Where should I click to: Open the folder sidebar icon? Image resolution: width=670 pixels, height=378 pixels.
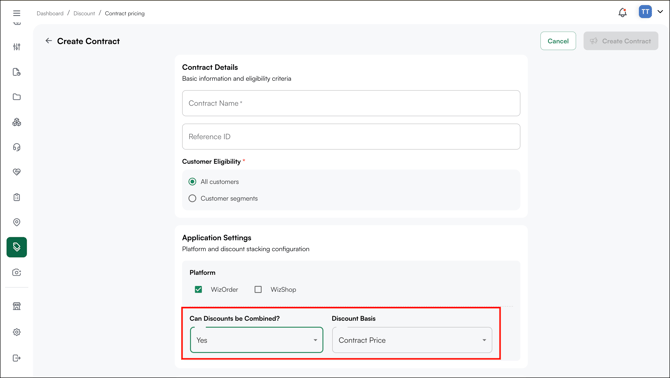[x=17, y=97]
